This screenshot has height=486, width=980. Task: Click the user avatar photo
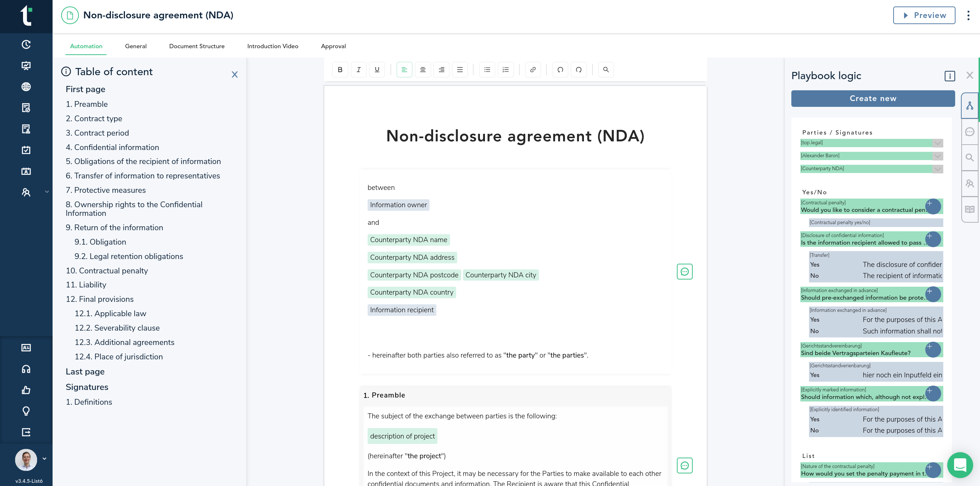(x=26, y=460)
